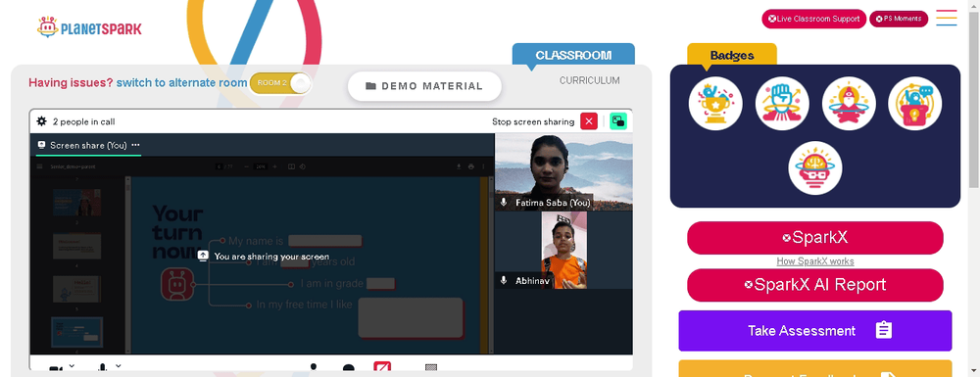
Task: Open the hamburger menu
Action: coord(947,18)
